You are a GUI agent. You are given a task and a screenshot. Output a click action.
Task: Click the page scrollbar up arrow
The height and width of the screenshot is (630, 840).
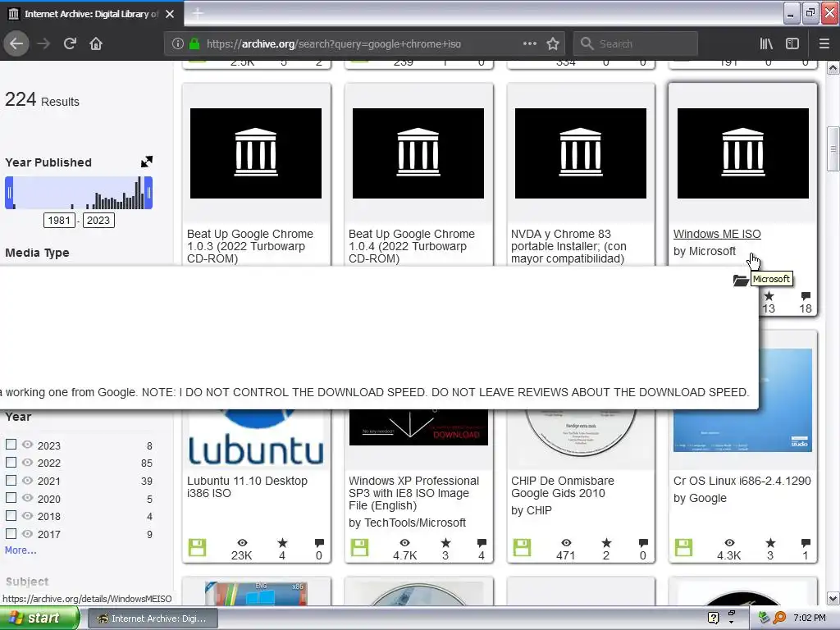pos(833,68)
